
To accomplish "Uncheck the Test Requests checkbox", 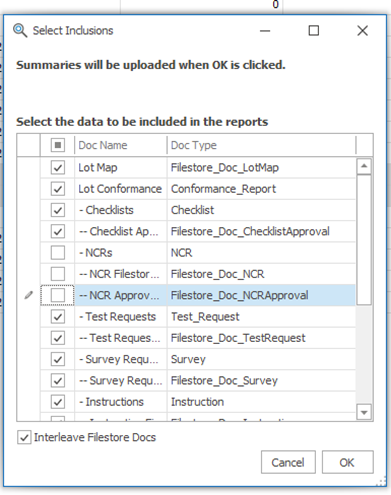I will tap(58, 316).
